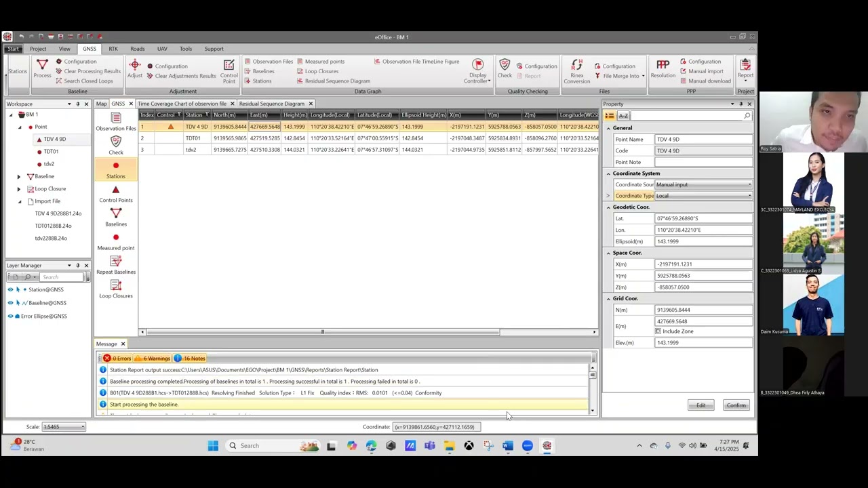Open the Roads ribbon tab
Screen dimensions: 868x488
point(138,49)
